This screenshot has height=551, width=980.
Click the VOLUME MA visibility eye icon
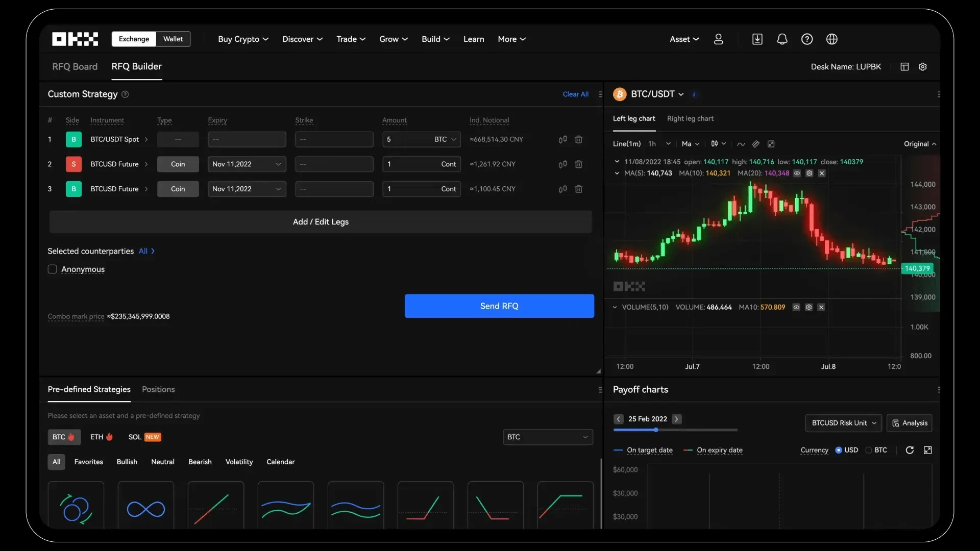(x=796, y=308)
